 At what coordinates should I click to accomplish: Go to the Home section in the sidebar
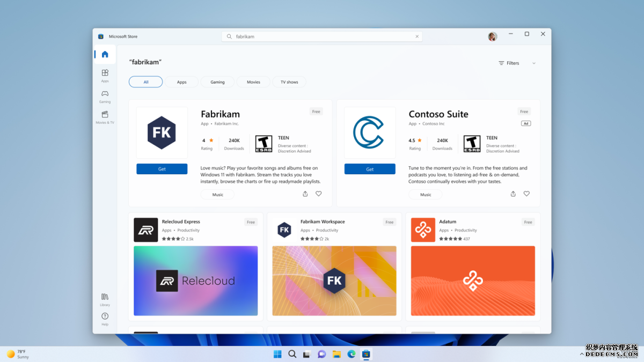105,54
